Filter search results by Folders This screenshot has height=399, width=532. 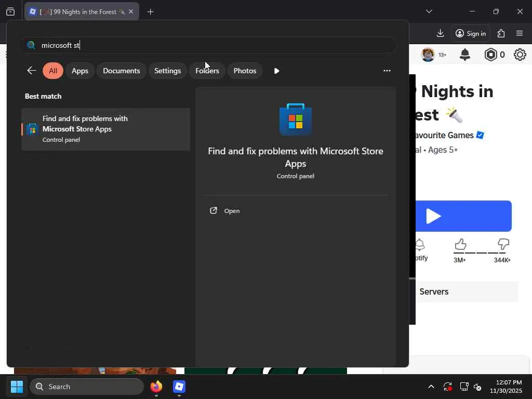(207, 71)
